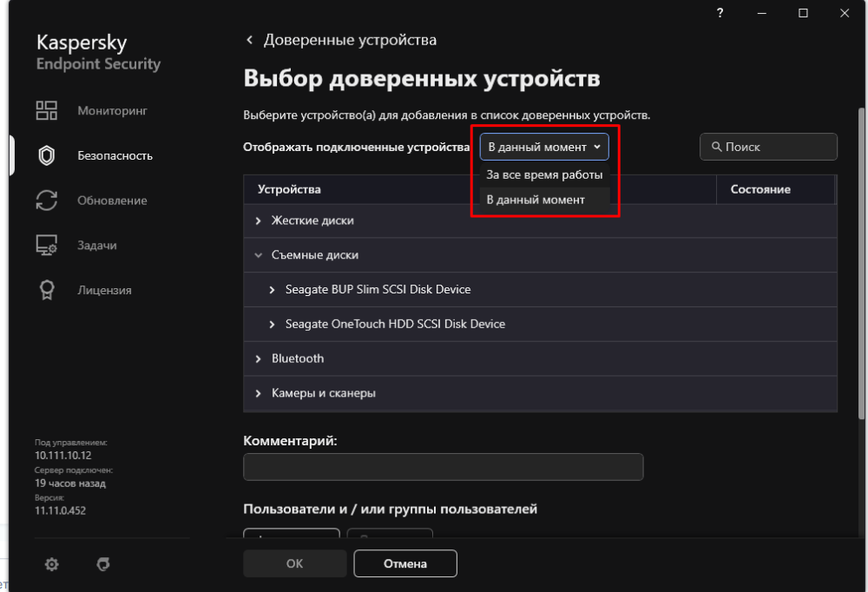Screen dimensions: 868x592
Task: Expand the Камеры и сканеры group
Action: tap(259, 393)
